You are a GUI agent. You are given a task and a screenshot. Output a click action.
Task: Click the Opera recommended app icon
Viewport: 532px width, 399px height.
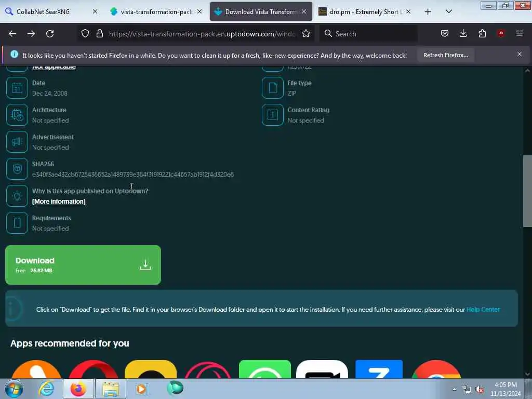tap(94, 369)
